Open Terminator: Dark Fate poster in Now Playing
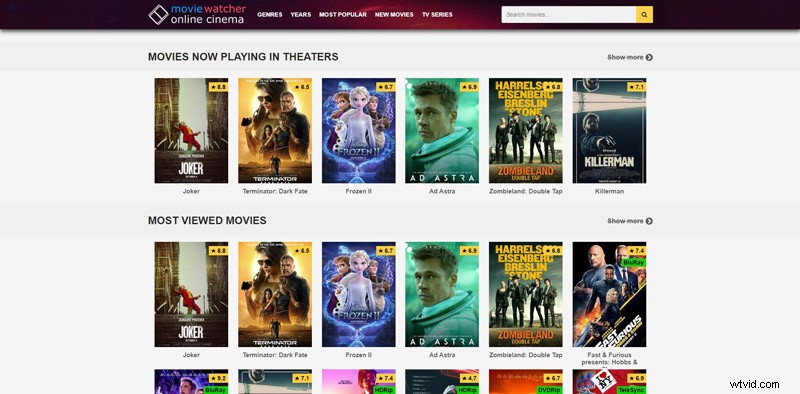This screenshot has width=800, height=394. click(275, 131)
